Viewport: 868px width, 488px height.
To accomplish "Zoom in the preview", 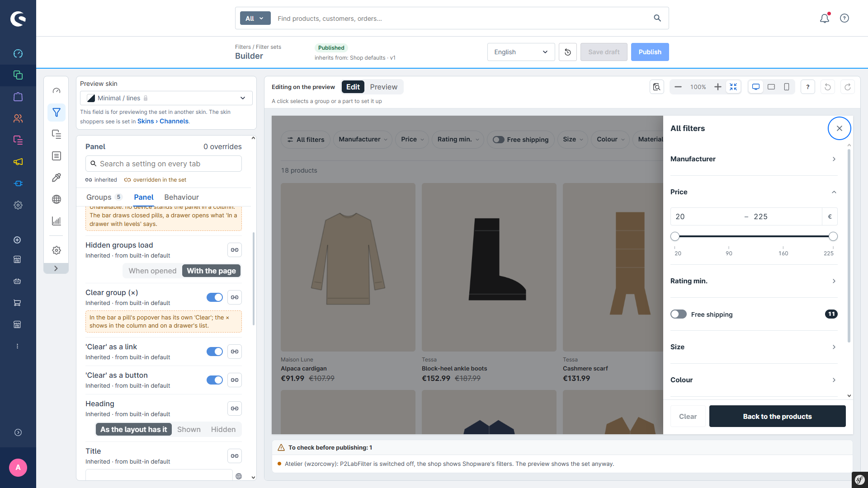I will pos(718,87).
